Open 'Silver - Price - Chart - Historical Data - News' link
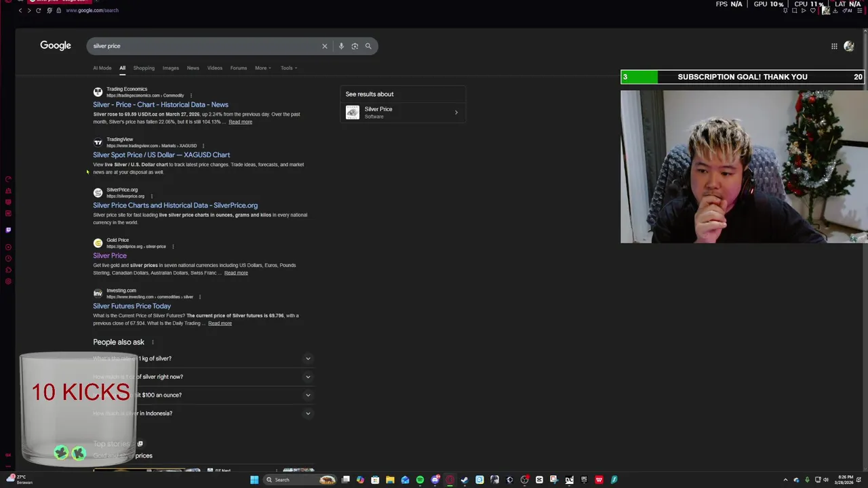 click(161, 105)
